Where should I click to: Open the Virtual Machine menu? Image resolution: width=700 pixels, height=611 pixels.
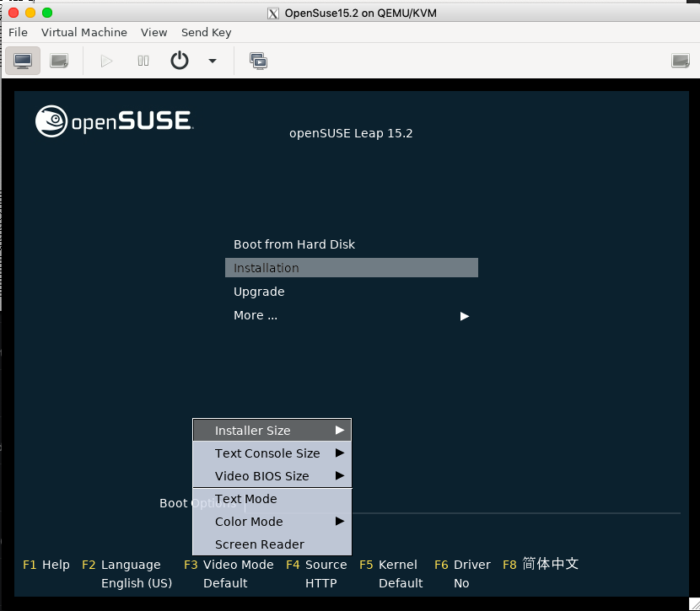[84, 33]
